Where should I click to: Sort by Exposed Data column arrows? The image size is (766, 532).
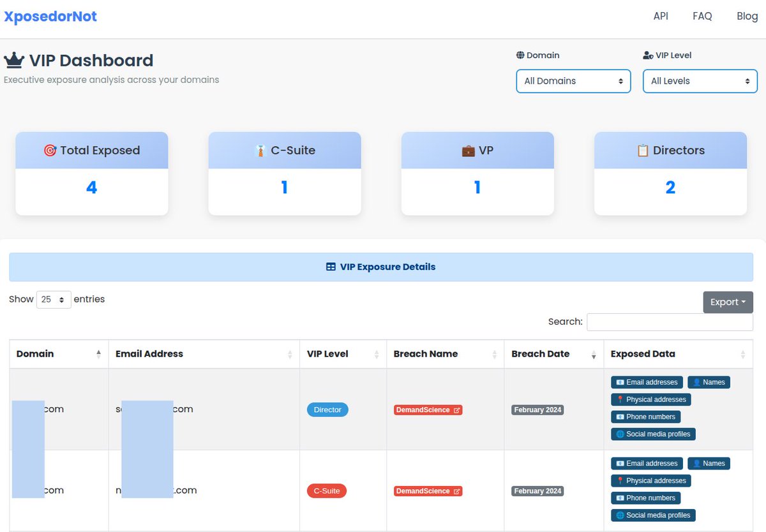(x=743, y=354)
